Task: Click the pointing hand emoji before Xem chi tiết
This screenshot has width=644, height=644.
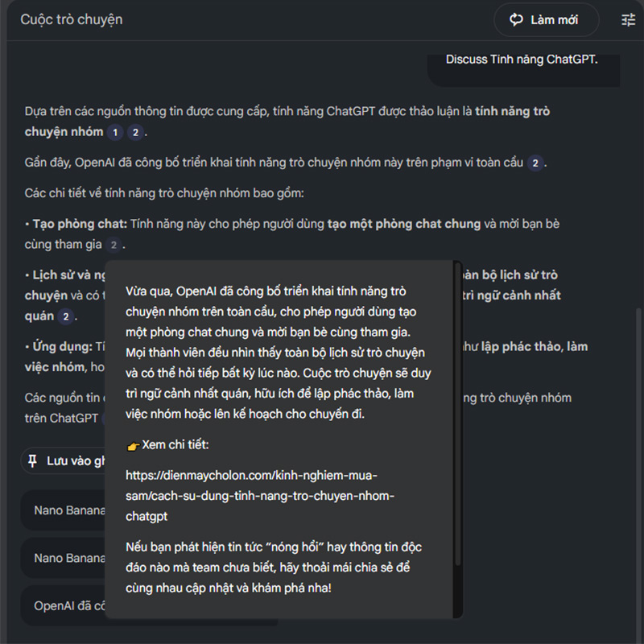Action: 134,445
